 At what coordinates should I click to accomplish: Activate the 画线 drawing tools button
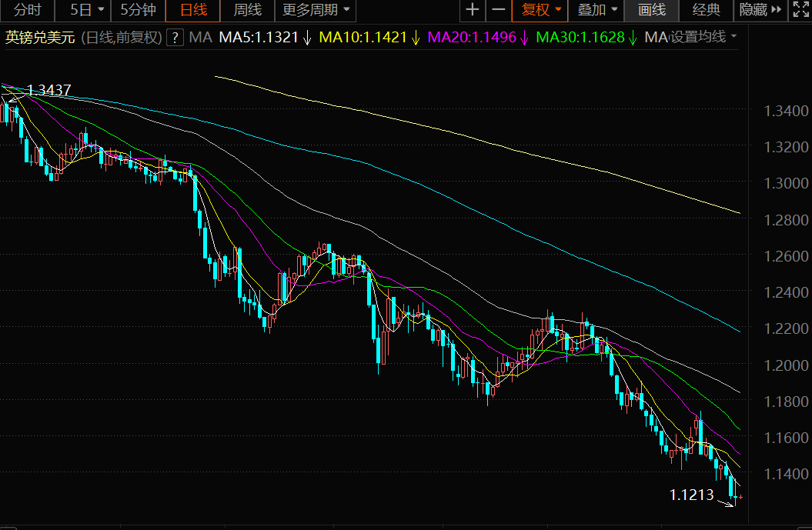click(651, 10)
